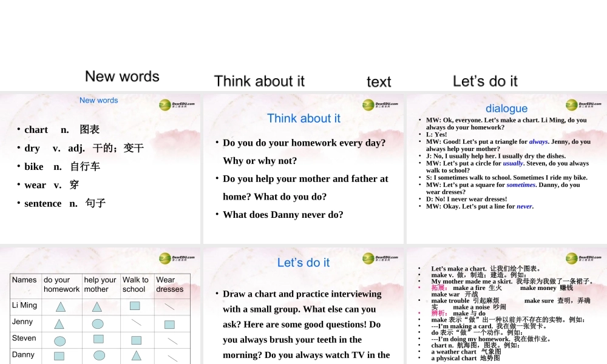The height and width of the screenshot is (364, 607).
Task: Click the pink "拓展:" label
Action: [439, 288]
